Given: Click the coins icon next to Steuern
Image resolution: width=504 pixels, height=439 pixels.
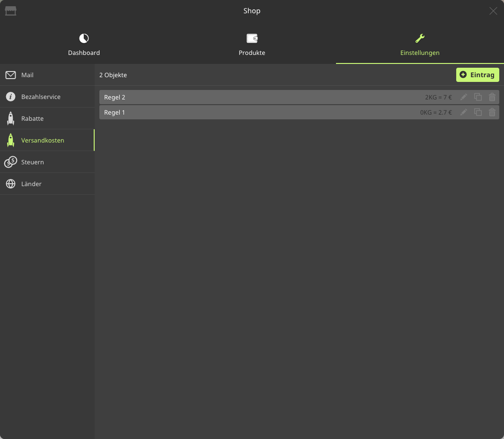Looking at the screenshot, I should click(x=10, y=162).
